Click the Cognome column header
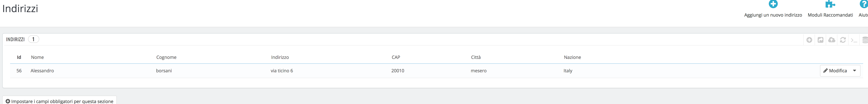This screenshot has height=104, width=868. (x=166, y=57)
